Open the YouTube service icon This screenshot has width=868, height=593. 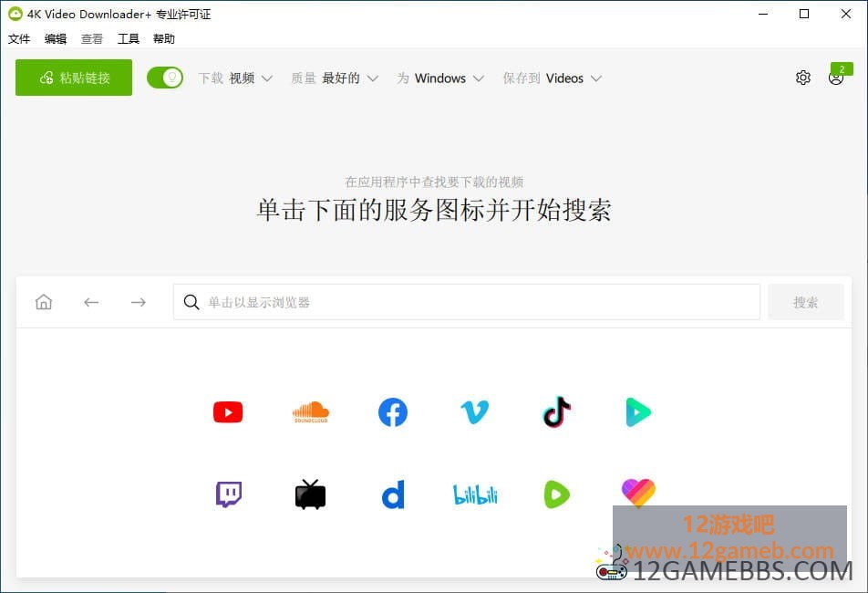[228, 412]
